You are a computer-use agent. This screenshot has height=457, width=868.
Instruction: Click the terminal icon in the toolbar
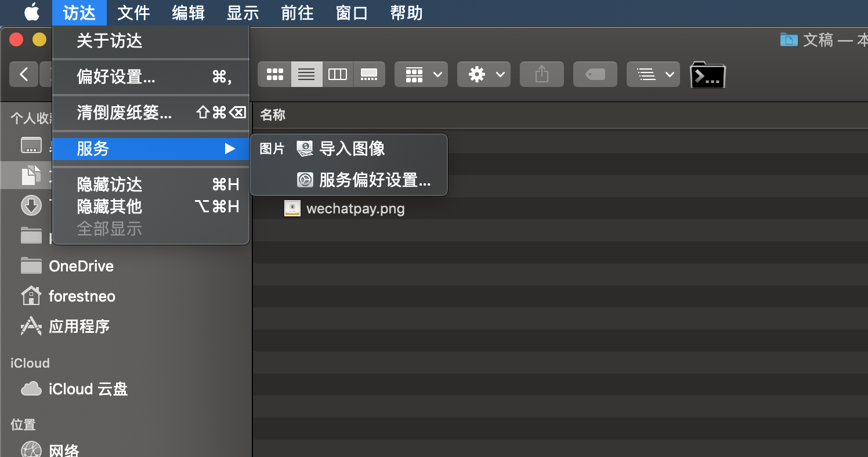[x=708, y=75]
